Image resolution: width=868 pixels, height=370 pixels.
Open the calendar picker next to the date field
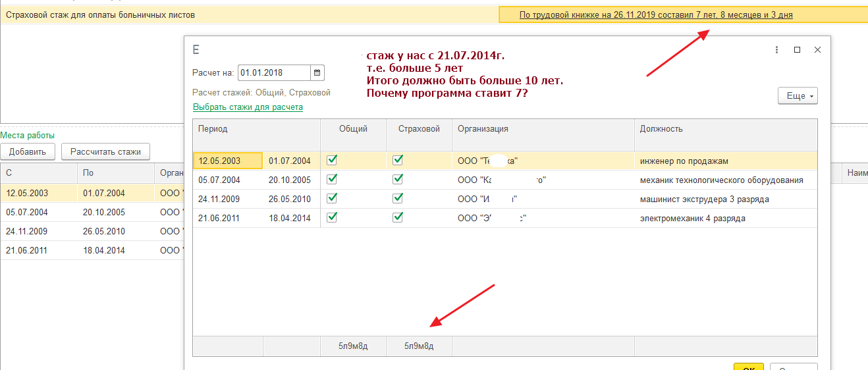pyautogui.click(x=317, y=73)
